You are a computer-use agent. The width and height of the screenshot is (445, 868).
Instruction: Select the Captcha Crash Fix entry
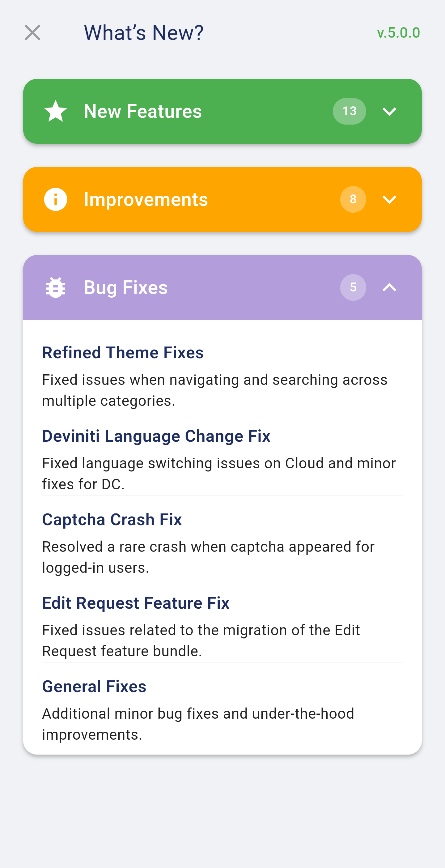pos(112,520)
